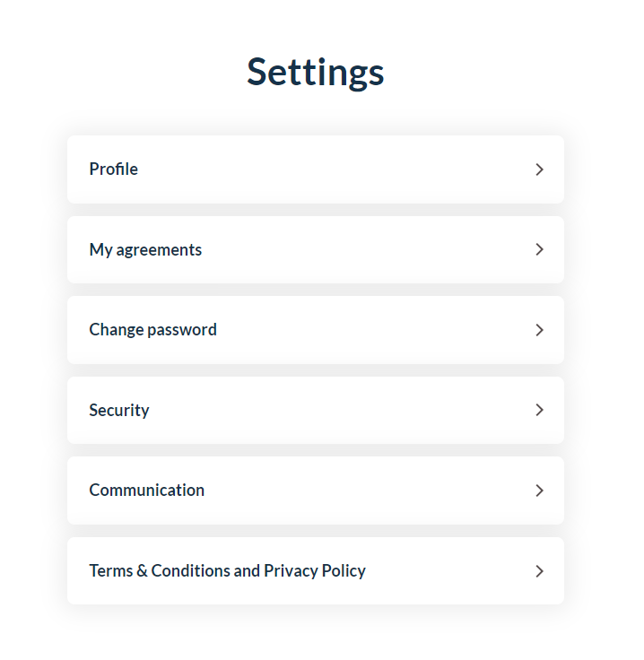Click the chevron arrow on Profile row
This screenshot has width=644, height=660.
[x=539, y=169]
